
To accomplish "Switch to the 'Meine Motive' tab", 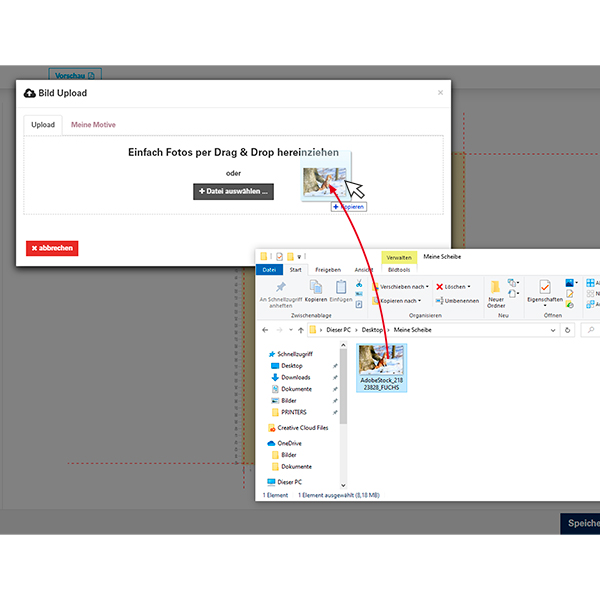I will click(x=93, y=125).
